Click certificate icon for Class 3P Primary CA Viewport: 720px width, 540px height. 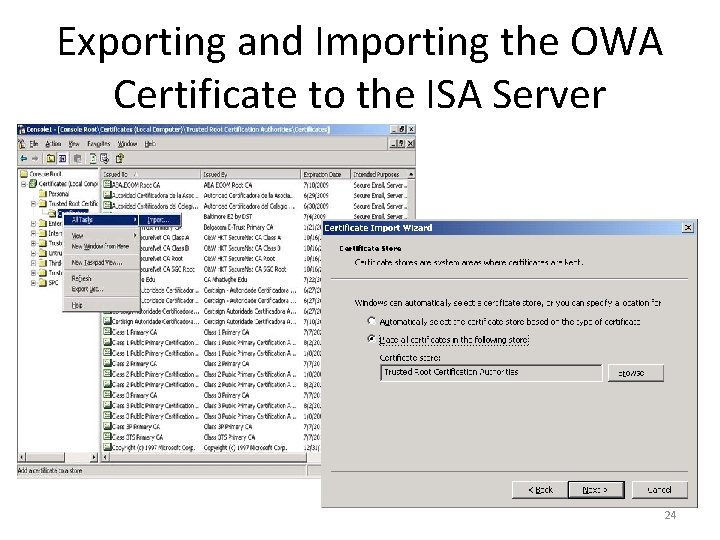(107, 426)
